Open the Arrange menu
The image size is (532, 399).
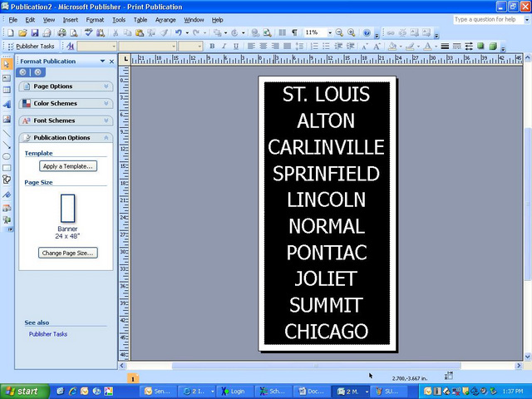click(x=165, y=20)
